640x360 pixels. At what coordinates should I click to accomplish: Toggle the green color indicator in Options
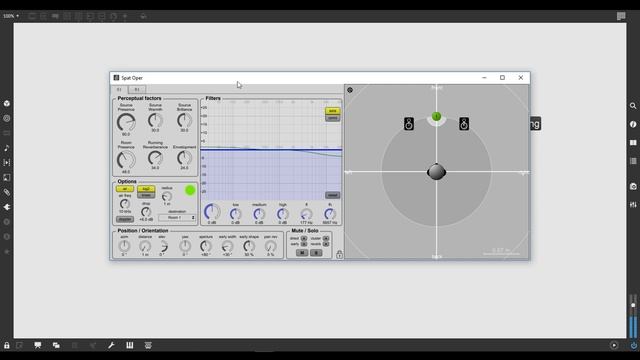[x=190, y=190]
